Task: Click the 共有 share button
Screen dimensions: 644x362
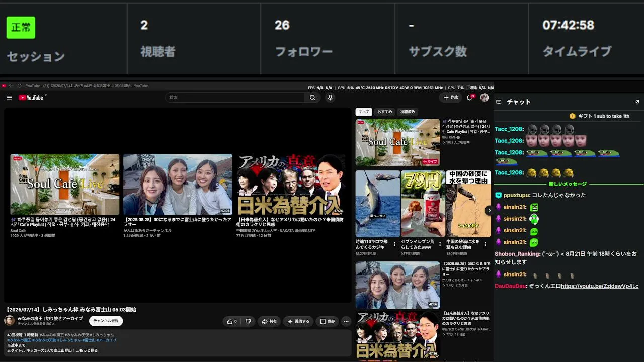Action: click(269, 321)
